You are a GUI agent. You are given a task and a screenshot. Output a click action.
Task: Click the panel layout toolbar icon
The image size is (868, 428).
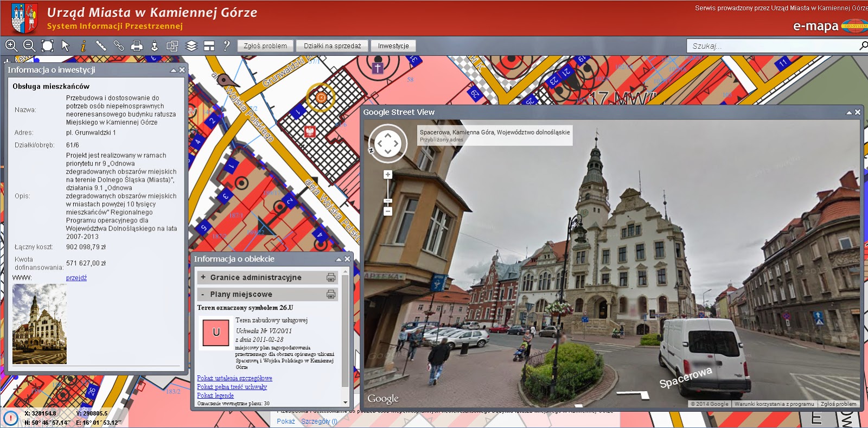click(209, 46)
